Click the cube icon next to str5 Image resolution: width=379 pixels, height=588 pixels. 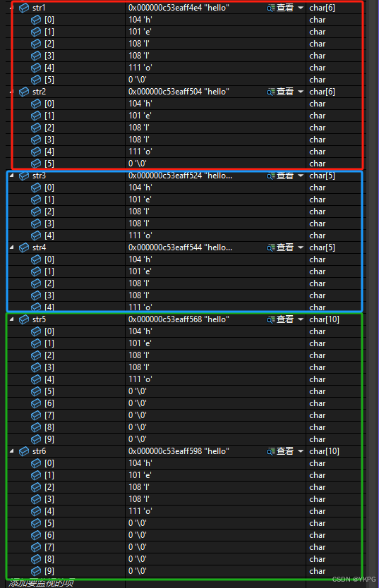pyautogui.click(x=23, y=319)
